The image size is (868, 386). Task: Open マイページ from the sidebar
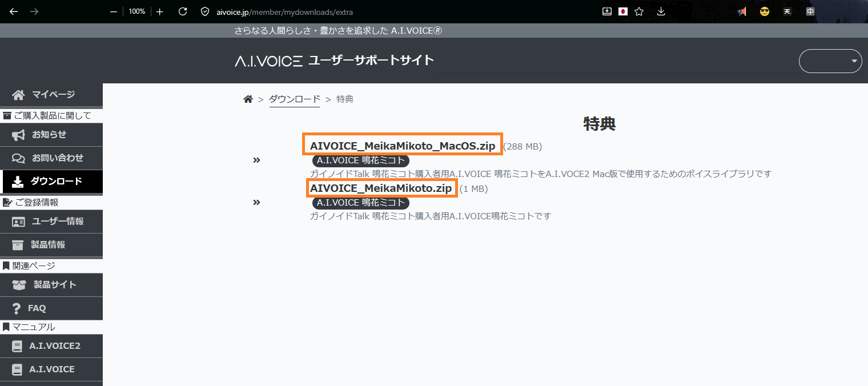tap(51, 94)
